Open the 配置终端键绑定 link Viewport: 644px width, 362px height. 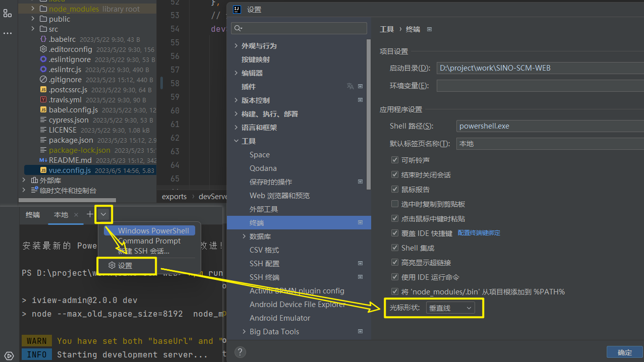(479, 233)
